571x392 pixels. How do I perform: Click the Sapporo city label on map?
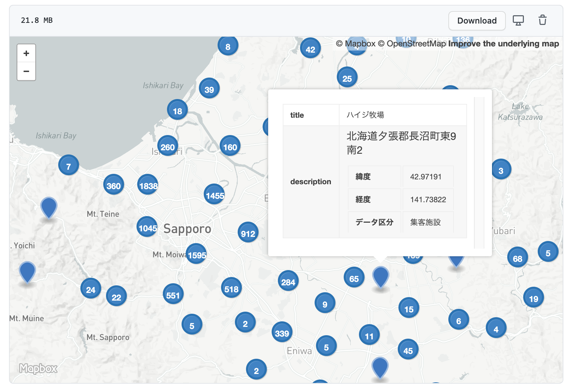point(187,229)
